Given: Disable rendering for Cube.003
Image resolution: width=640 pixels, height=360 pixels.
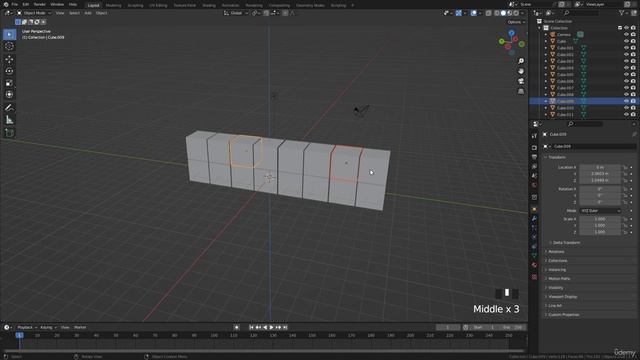Looking at the screenshot, I should [633, 61].
